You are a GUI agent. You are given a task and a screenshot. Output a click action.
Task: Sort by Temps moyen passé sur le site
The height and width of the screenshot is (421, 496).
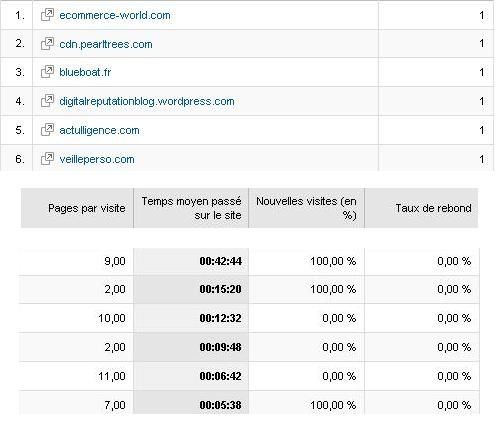tap(191, 208)
